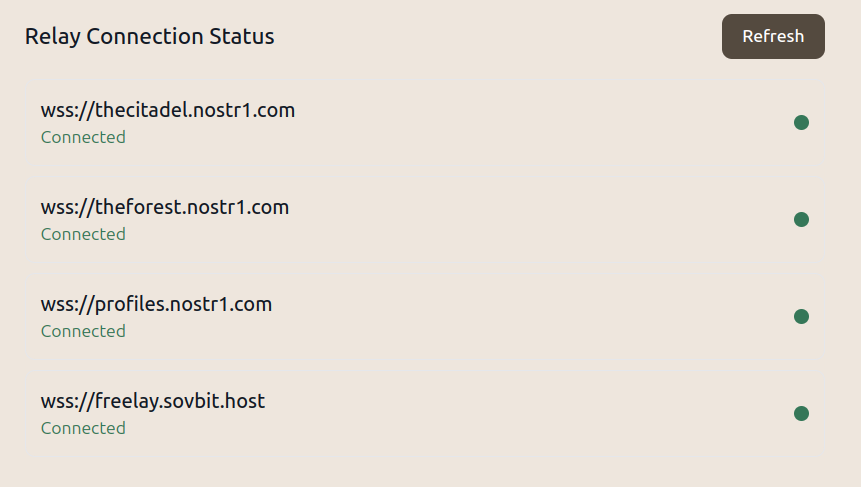Click the green status dot for thecitadel relay
This screenshot has width=861, height=487.
[801, 122]
